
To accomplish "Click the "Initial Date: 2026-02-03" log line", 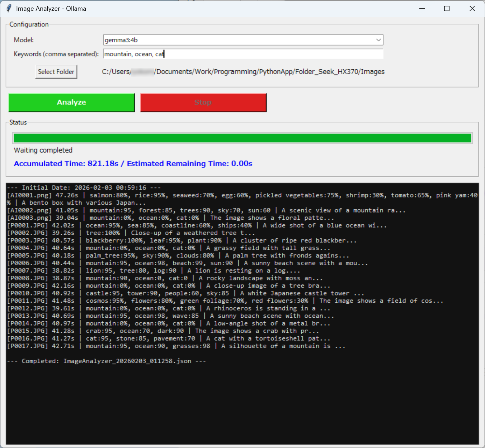I will [x=84, y=188].
